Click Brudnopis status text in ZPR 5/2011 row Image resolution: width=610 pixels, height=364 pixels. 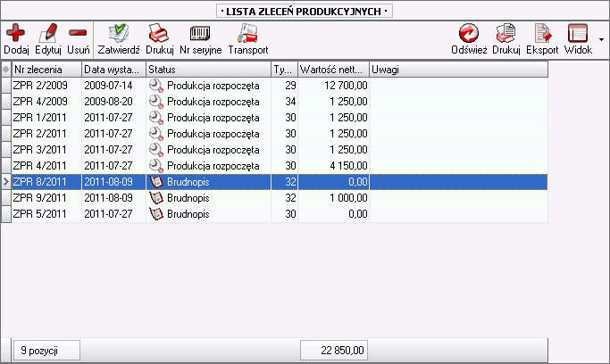[188, 214]
